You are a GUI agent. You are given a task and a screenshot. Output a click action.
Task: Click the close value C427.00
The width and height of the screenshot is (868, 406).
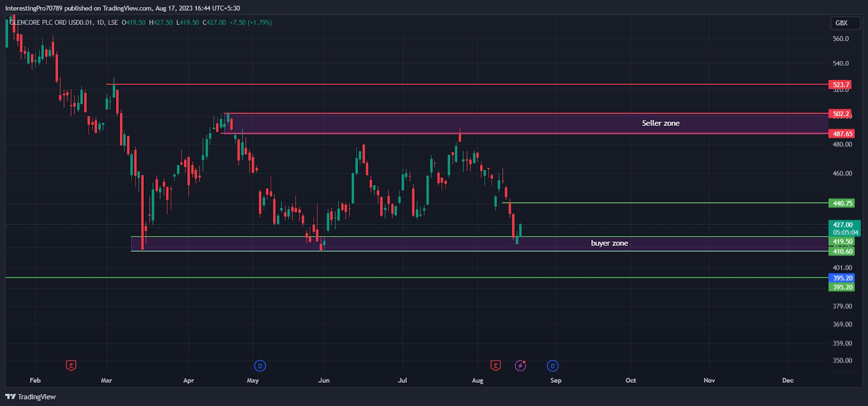point(214,23)
